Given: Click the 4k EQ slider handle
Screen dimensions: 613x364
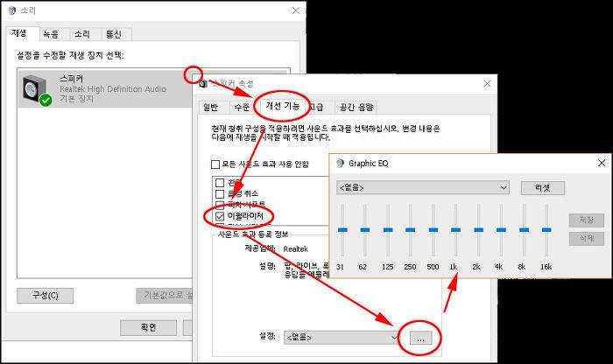Looking at the screenshot, I should [x=501, y=230].
